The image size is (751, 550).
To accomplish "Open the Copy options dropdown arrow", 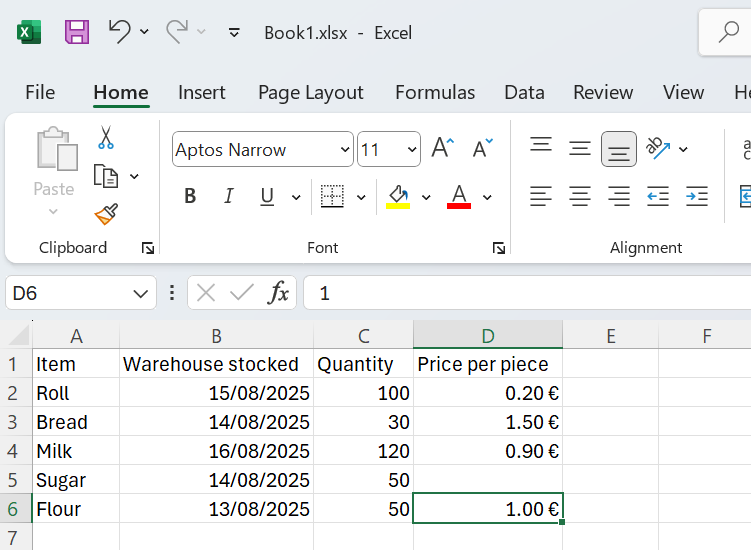I will [135, 176].
